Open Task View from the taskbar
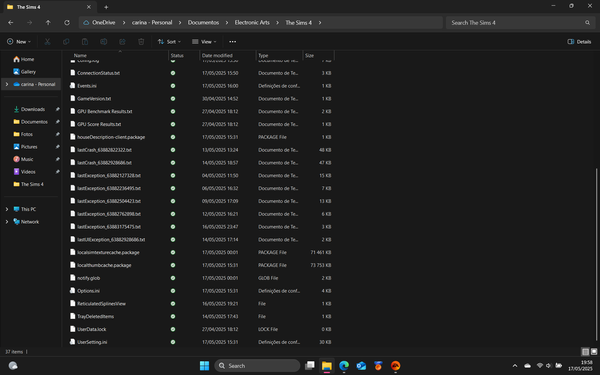Viewport: 600px width, 375px height. click(310, 366)
